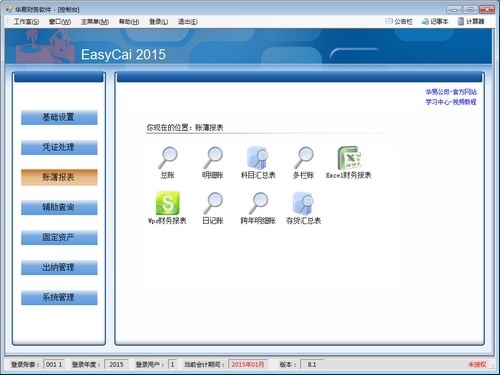Open the 计算器 calculator tool
This screenshot has height=375, width=500.
click(471, 22)
